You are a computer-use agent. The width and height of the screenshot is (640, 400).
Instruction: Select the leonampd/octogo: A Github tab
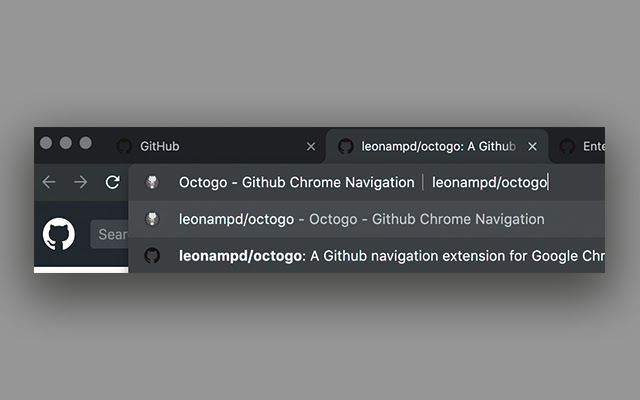click(437, 146)
